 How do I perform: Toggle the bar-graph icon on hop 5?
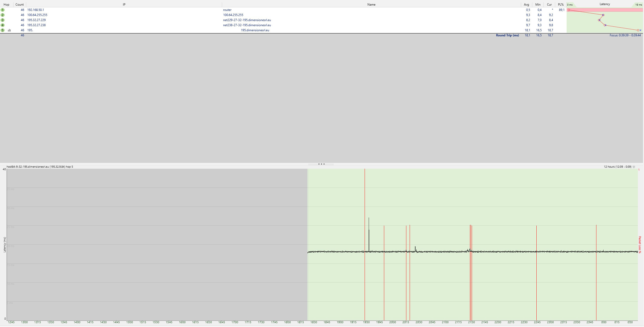coord(9,30)
